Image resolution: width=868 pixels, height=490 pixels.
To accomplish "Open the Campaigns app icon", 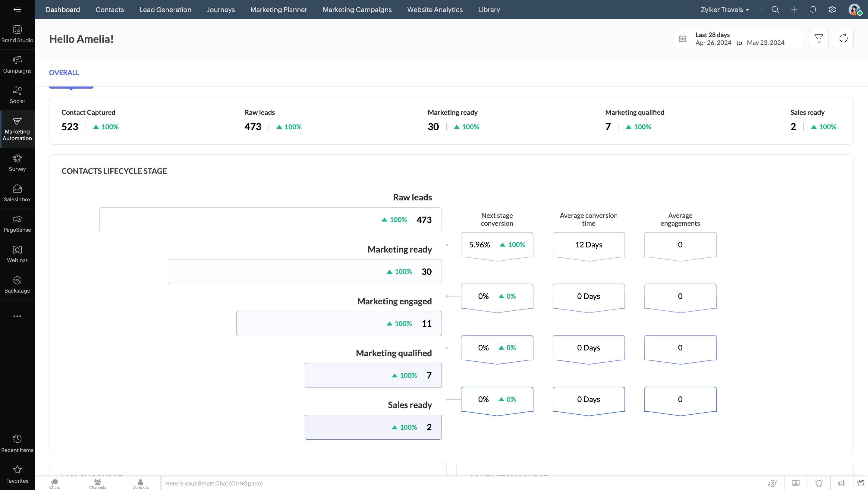I will click(x=17, y=64).
